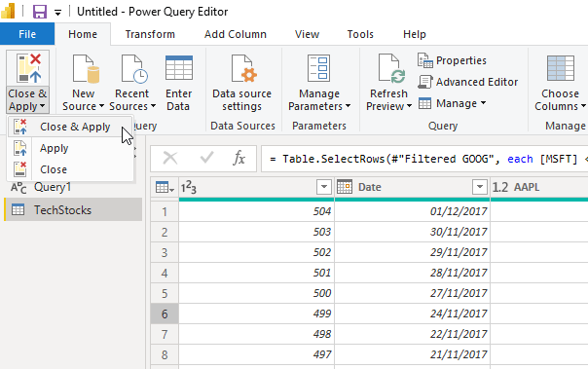Click the date cell 21/11/2017
This screenshot has width=588, height=369.
(x=412, y=354)
